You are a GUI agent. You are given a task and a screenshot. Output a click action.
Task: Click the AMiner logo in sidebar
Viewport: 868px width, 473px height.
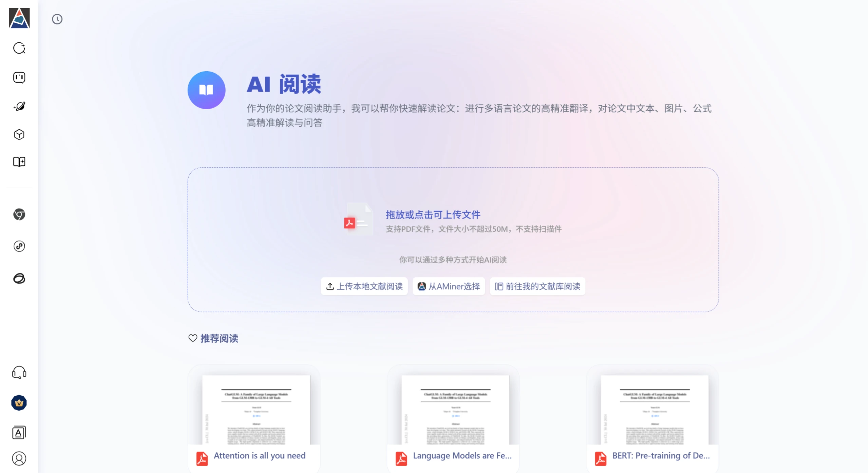point(19,18)
